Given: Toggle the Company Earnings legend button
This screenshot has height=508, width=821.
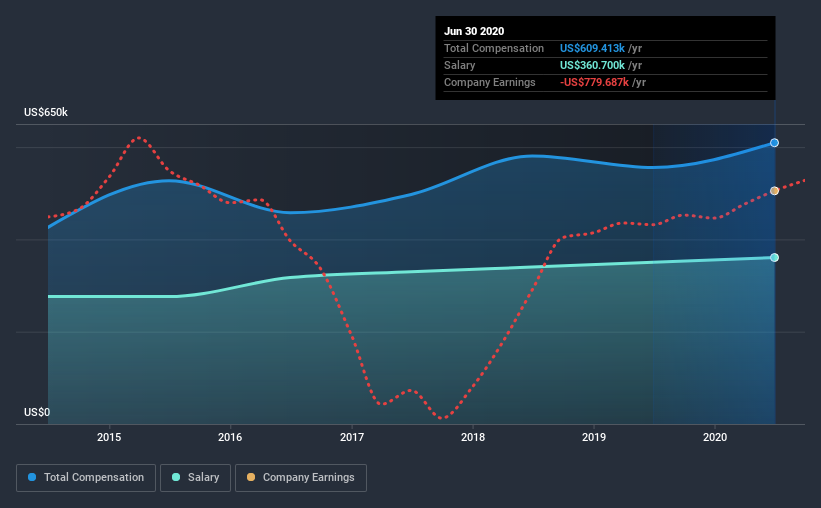Looking at the screenshot, I should [301, 478].
